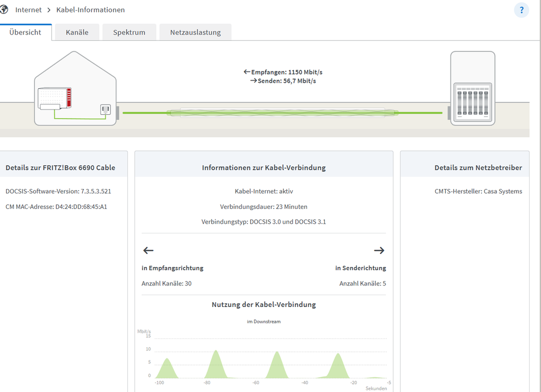Viewport: 541px width, 392px height.
Task: Click the red FRITZ!Box router image
Action: point(55,99)
